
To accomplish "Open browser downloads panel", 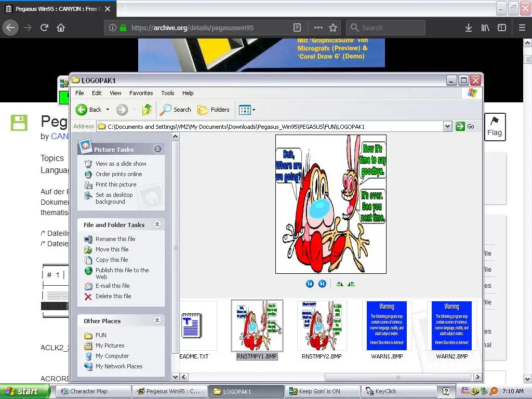I will pos(469,28).
